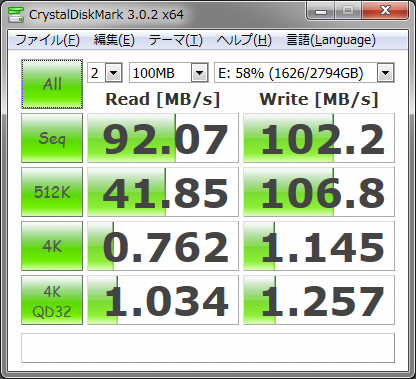The image size is (416, 379).
Task: Open the ヘルプ(H) menu
Action: [x=244, y=40]
